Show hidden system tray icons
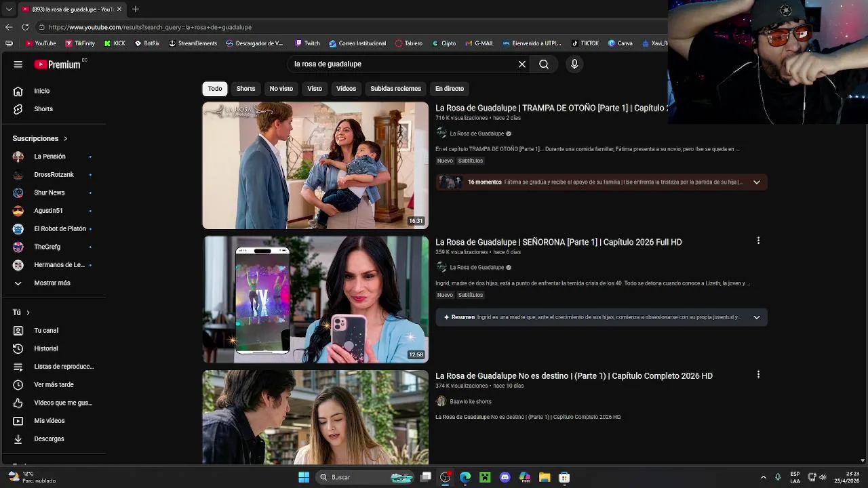The height and width of the screenshot is (488, 868). point(763,477)
